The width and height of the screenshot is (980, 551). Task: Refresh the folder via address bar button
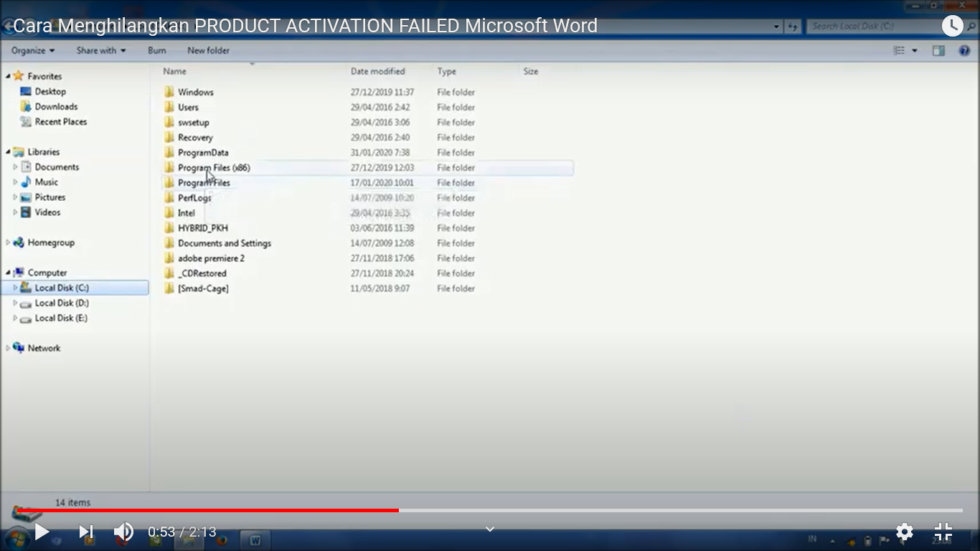[x=793, y=27]
